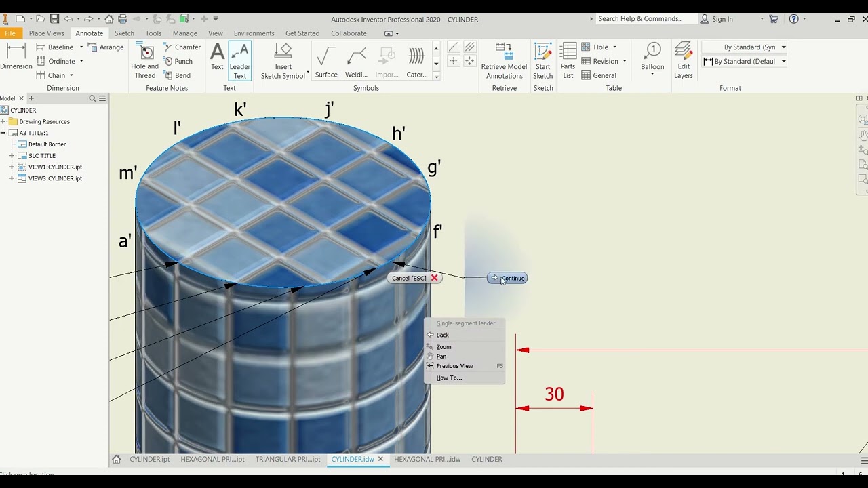Switch to the Sketch ribbon tab
The height and width of the screenshot is (488, 868).
124,33
